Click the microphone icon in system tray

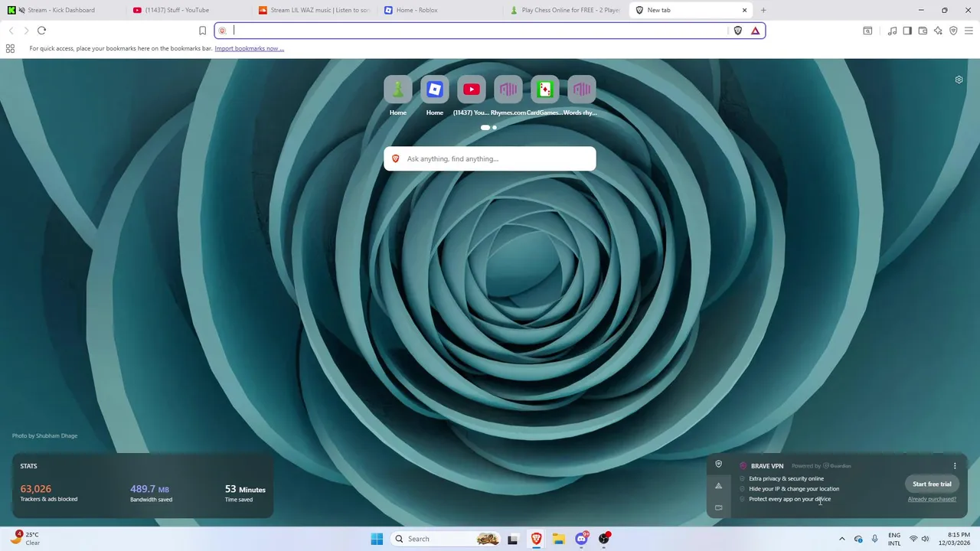pos(875,539)
